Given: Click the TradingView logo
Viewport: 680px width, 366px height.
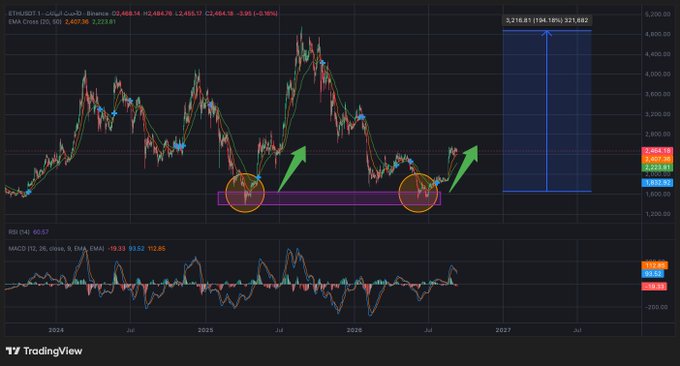Looking at the screenshot, I should (44, 351).
